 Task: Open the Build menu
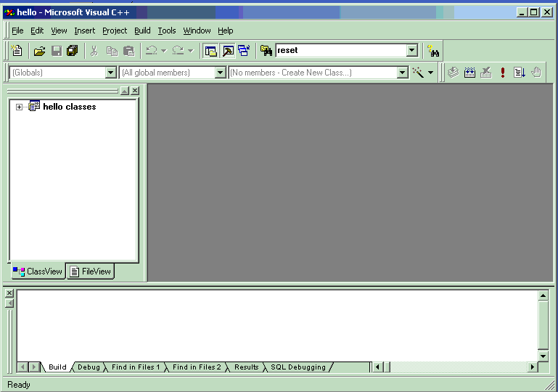pos(142,30)
